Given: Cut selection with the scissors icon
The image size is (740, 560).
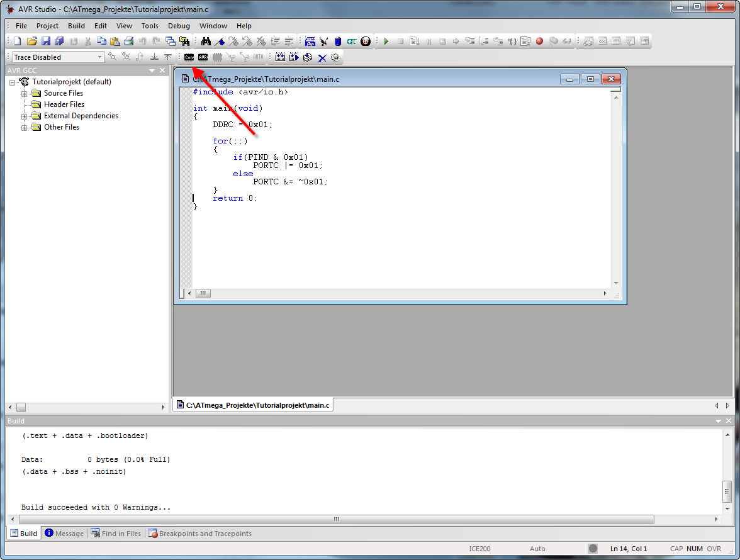Looking at the screenshot, I should (87, 42).
